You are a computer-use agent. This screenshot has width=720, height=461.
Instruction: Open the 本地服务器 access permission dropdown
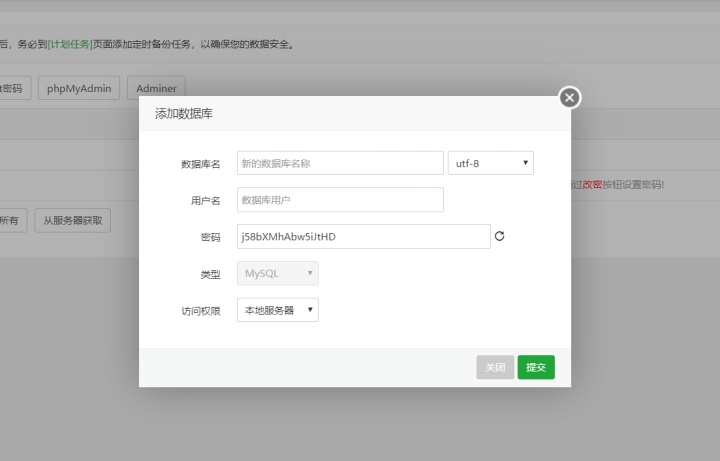(278, 310)
